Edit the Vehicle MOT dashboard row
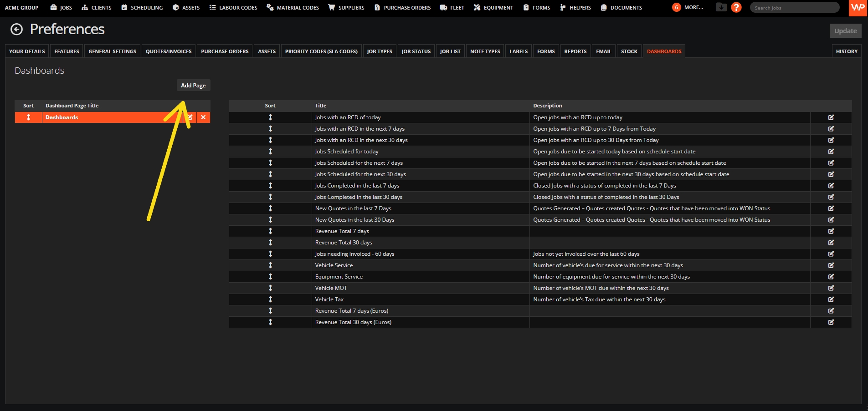This screenshot has height=411, width=868. pos(831,288)
